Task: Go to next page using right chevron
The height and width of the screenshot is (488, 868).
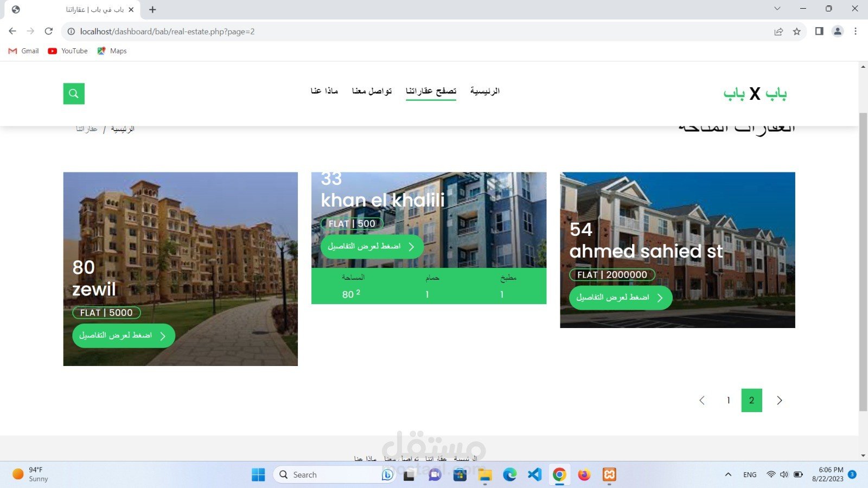Action: click(x=780, y=400)
